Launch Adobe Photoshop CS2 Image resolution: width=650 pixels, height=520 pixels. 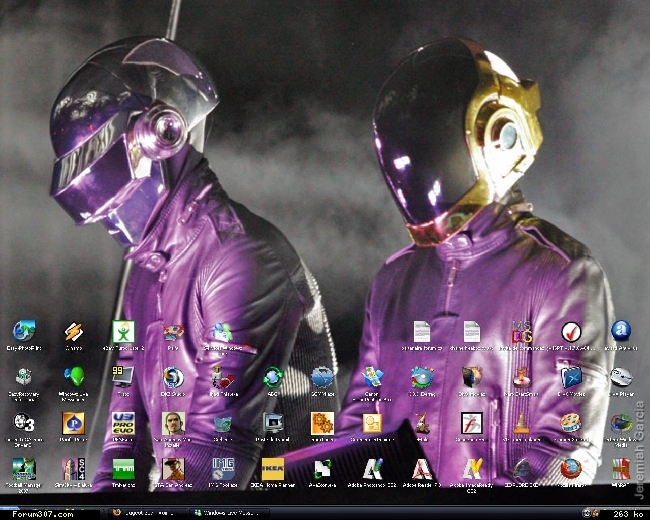tap(372, 469)
